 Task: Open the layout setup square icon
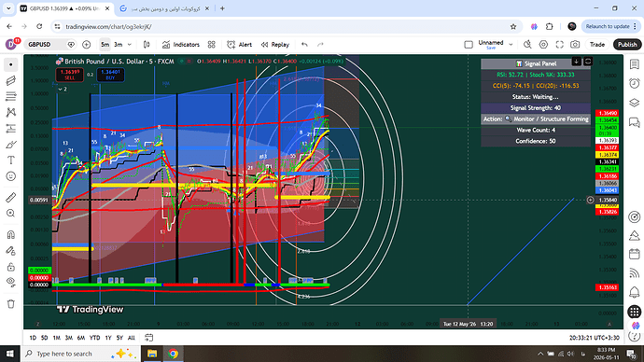pos(469,45)
